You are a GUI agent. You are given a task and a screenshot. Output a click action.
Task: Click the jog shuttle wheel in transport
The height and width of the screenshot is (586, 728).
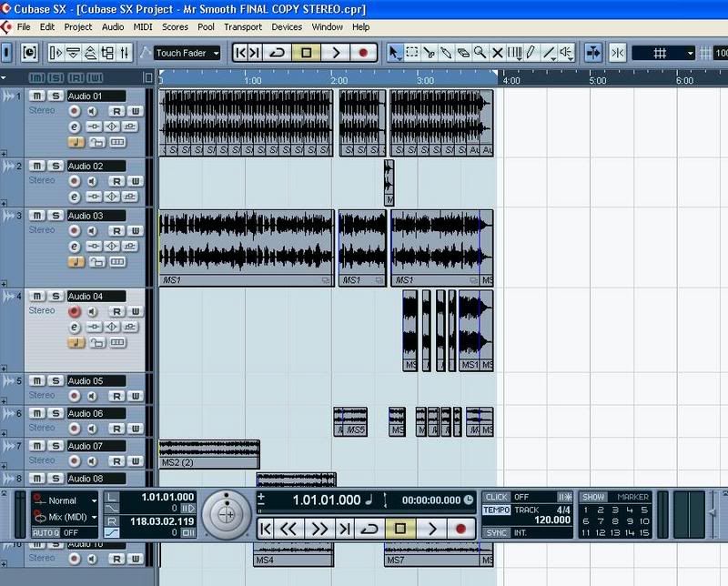(x=227, y=514)
